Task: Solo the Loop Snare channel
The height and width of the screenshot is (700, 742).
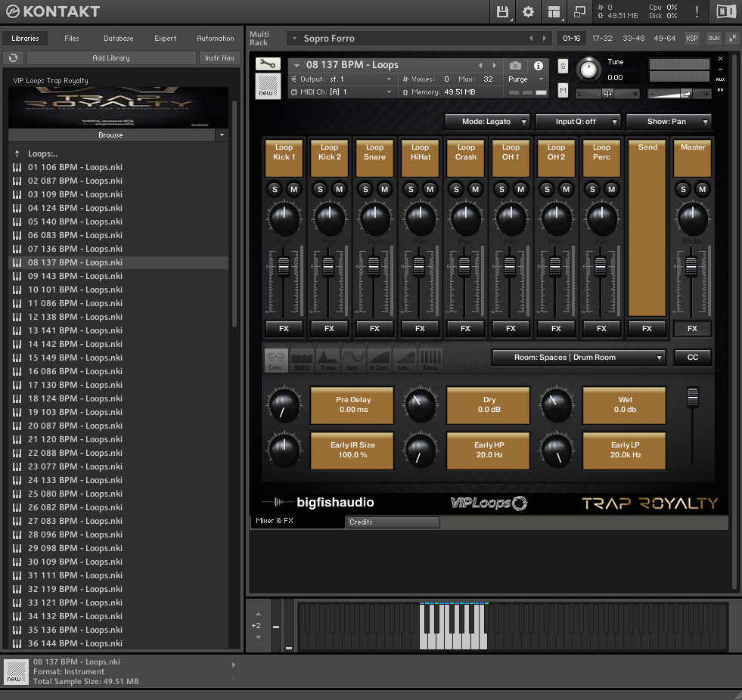Action: point(365,189)
